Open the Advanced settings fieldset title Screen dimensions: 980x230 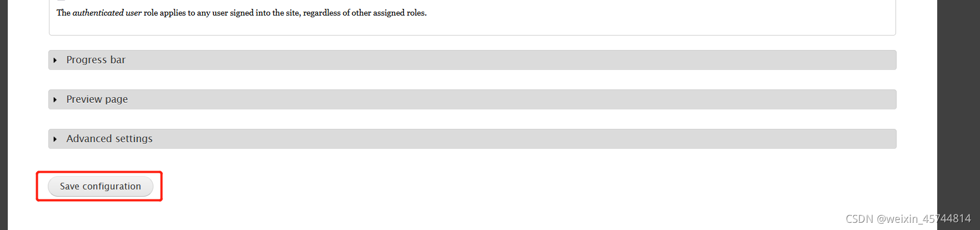click(x=109, y=139)
